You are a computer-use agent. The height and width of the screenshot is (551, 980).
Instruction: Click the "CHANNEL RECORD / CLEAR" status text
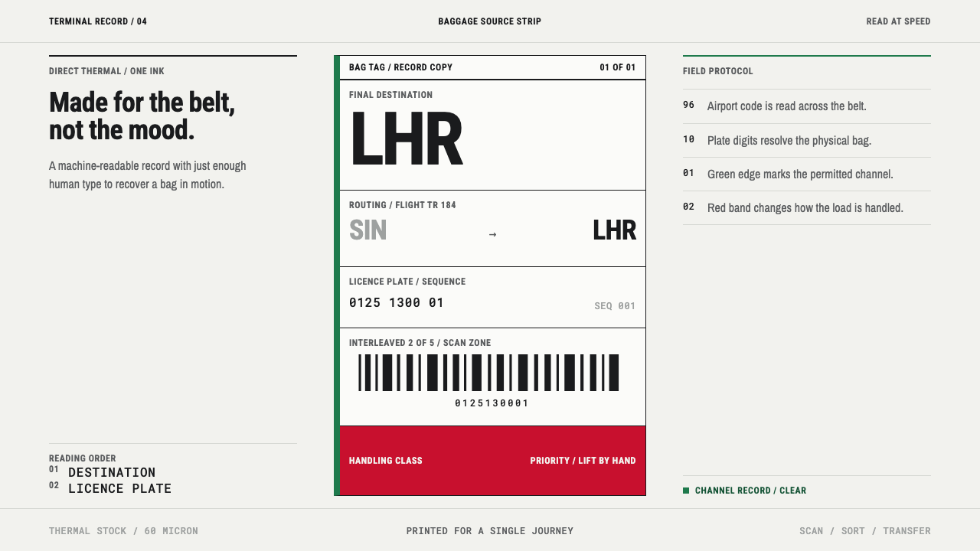(750, 491)
